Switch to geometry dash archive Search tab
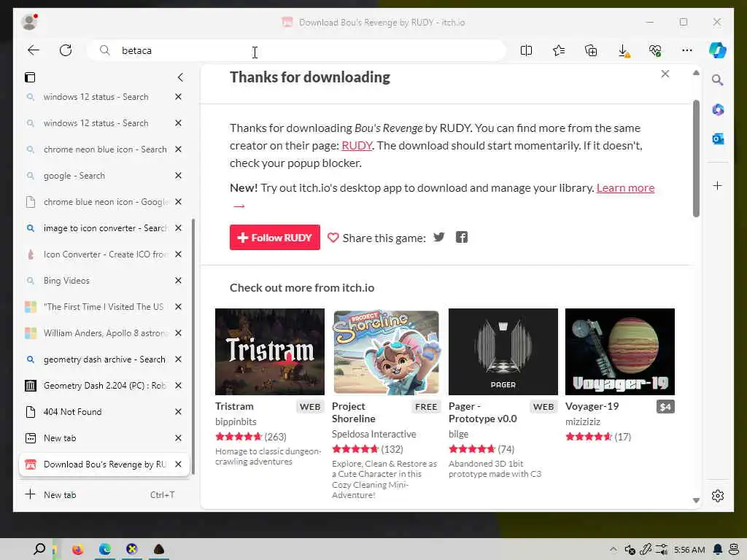This screenshot has height=560, width=747. 104,359
